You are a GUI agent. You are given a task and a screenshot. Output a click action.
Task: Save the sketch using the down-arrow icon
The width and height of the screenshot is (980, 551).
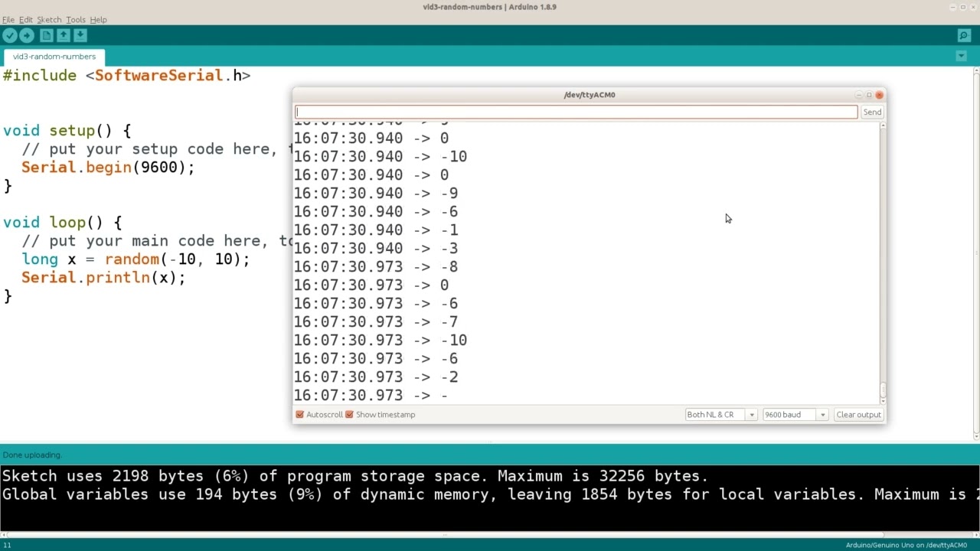coord(80,35)
